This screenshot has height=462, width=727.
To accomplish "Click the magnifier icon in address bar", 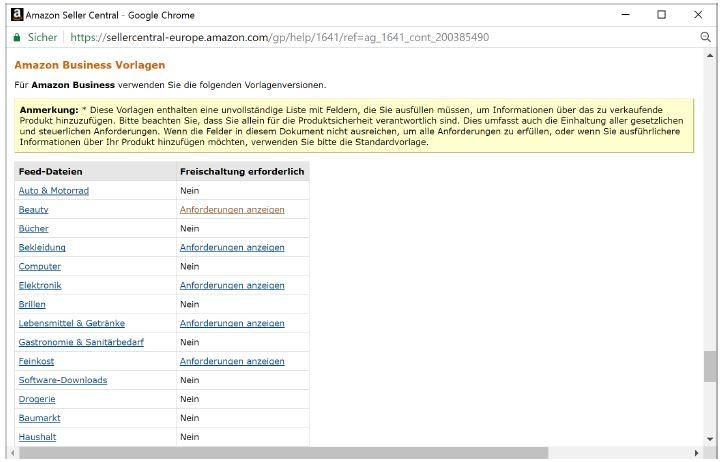I will click(705, 37).
